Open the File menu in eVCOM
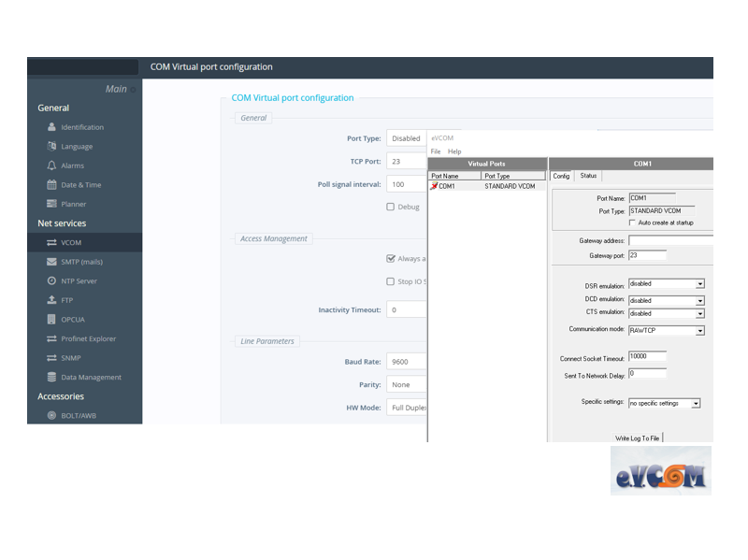The height and width of the screenshot is (560, 748). pos(436,151)
